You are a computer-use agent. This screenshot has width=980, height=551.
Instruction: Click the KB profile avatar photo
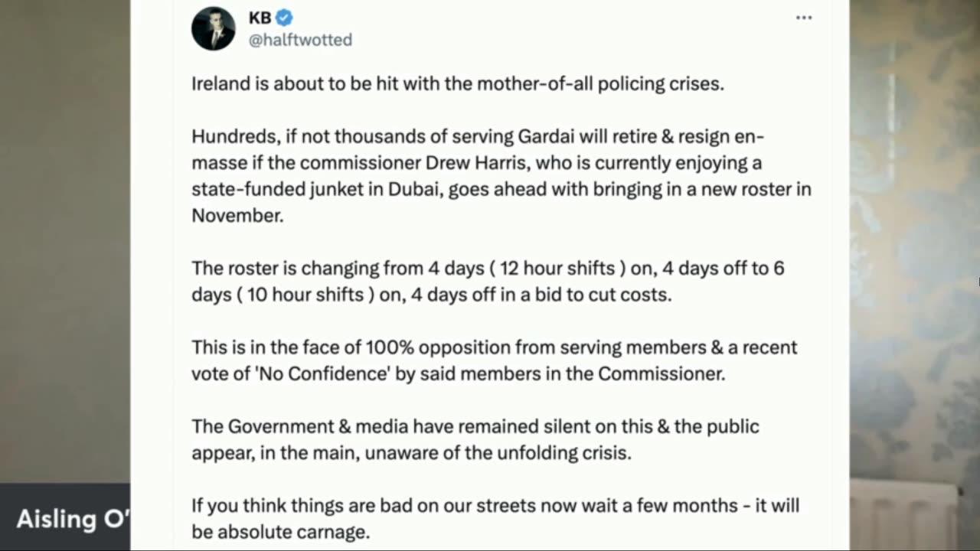(213, 28)
